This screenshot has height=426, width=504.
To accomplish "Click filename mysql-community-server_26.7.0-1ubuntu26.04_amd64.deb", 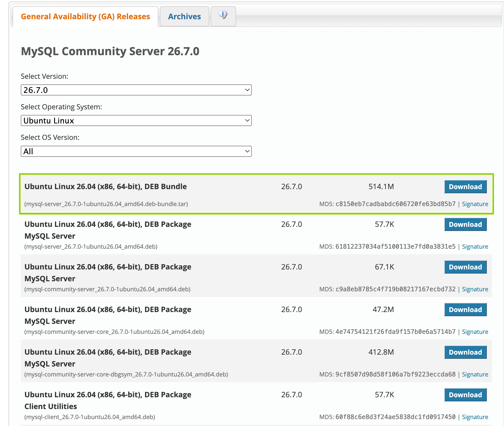I will pyautogui.click(x=108, y=289).
